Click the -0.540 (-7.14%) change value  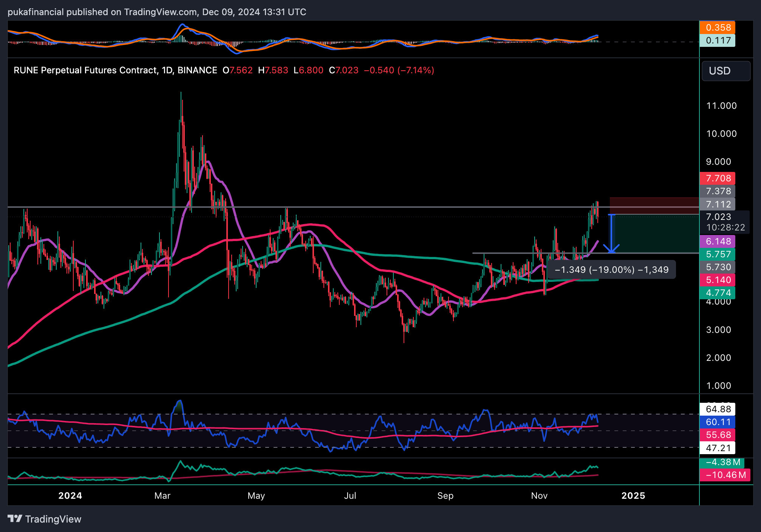click(x=399, y=70)
